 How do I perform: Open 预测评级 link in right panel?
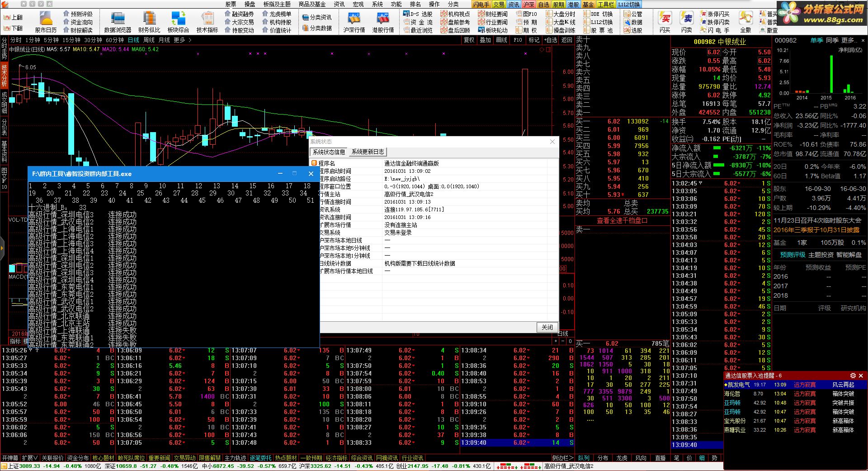pos(793,255)
